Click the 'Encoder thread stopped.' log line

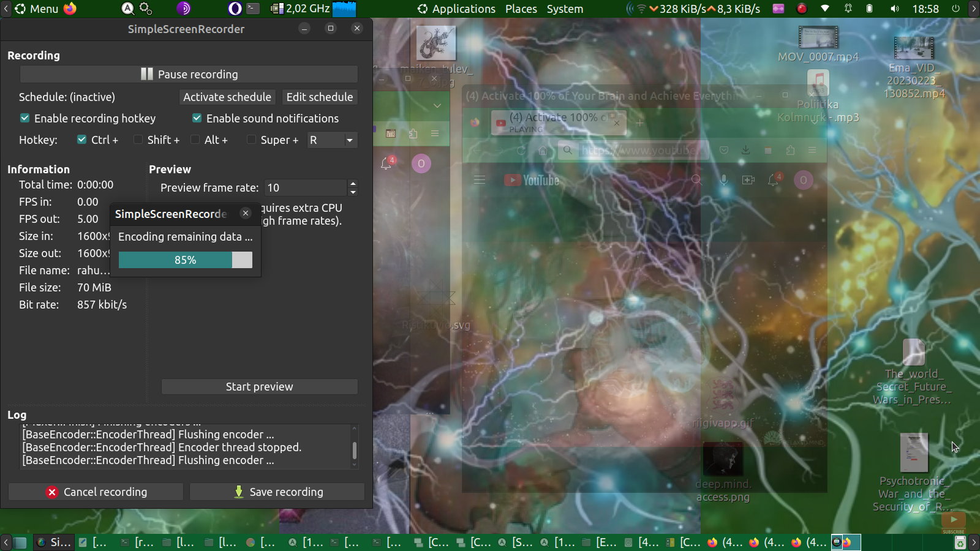[162, 448]
